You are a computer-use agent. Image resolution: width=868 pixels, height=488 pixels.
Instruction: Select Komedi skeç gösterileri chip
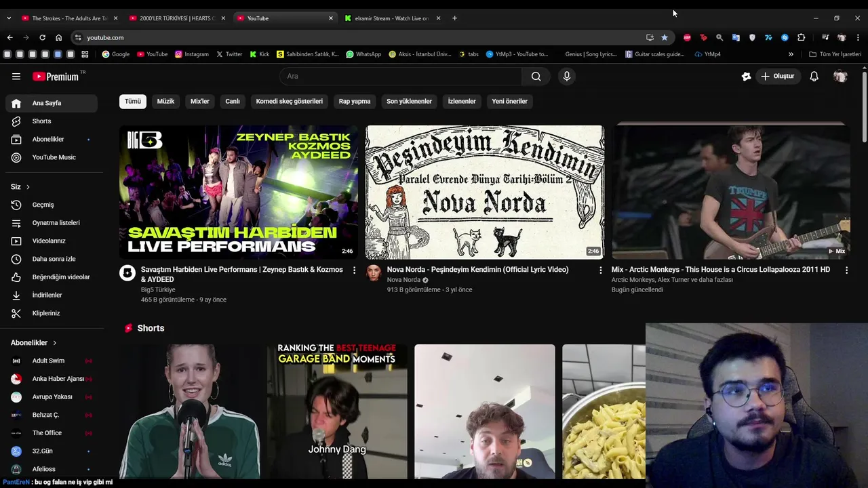(289, 101)
